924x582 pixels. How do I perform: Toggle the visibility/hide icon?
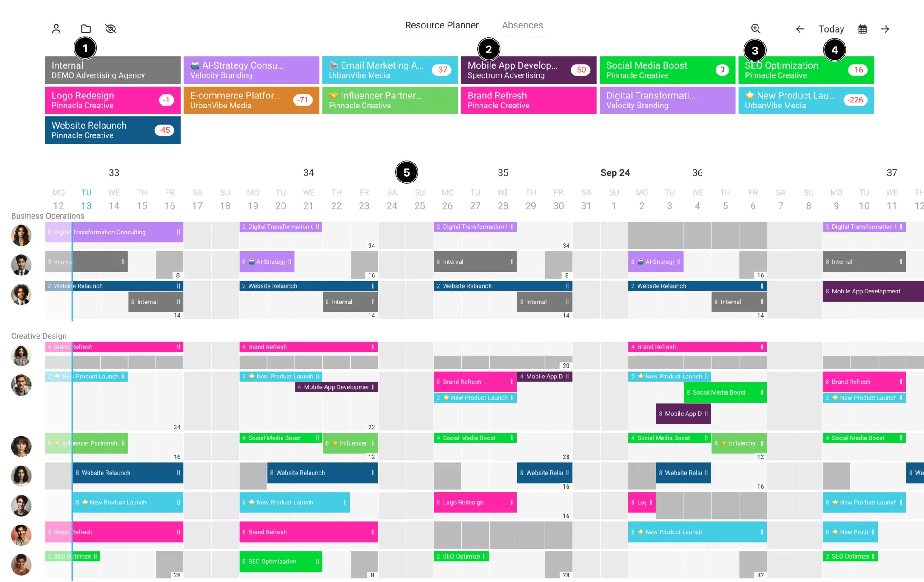point(111,29)
